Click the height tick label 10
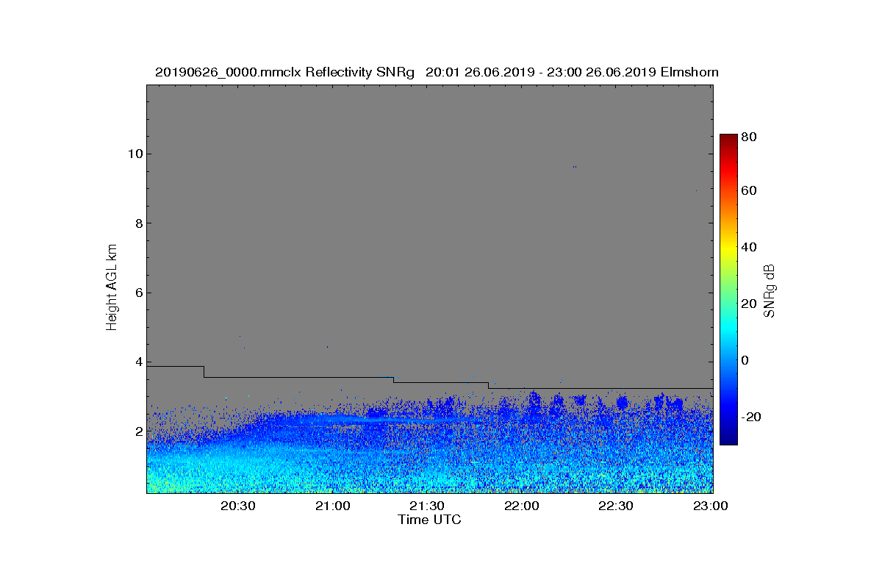This screenshot has width=882, height=588. tap(135, 154)
